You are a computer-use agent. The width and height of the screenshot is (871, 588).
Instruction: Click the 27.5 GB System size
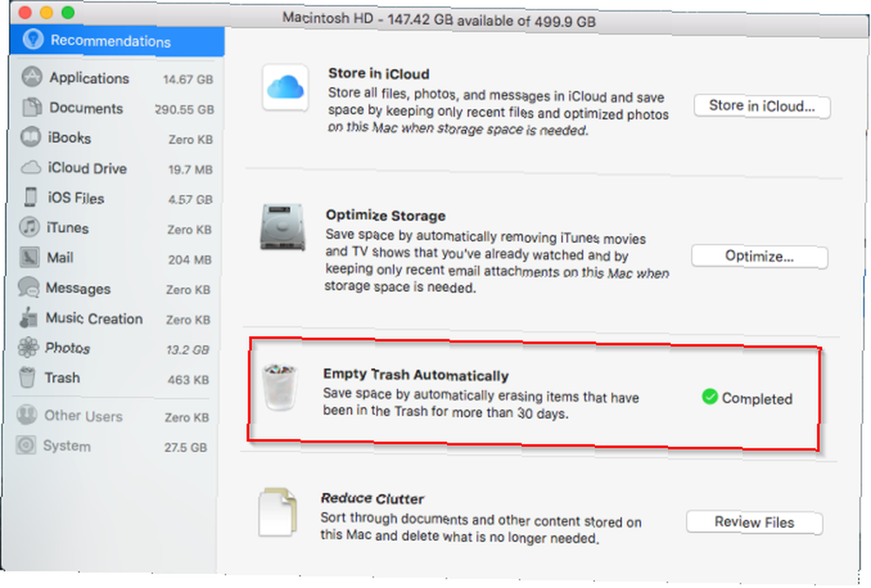click(x=185, y=448)
